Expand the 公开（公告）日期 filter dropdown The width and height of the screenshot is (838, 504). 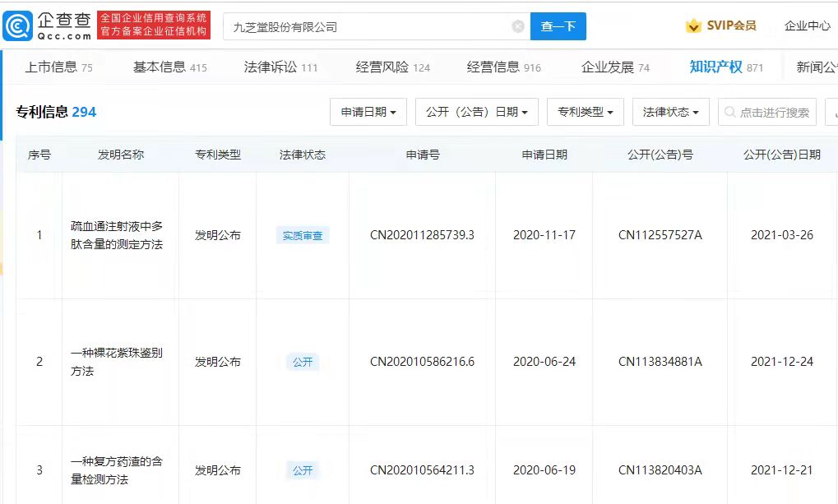point(477,112)
